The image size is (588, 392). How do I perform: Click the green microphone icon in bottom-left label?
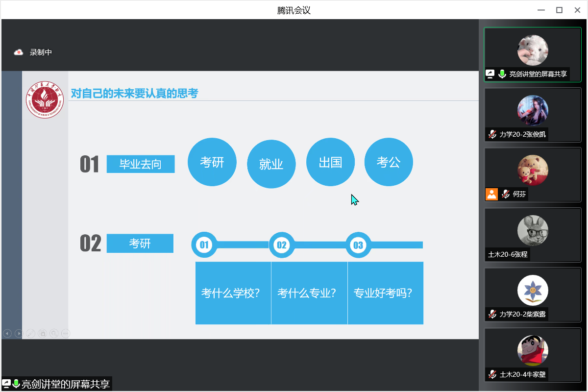[16, 384]
